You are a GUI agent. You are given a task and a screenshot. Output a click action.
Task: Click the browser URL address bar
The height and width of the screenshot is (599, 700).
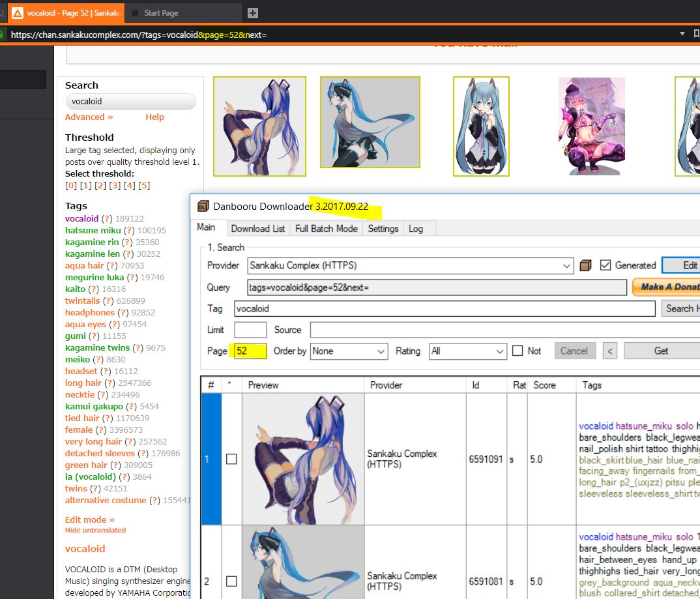click(x=340, y=35)
